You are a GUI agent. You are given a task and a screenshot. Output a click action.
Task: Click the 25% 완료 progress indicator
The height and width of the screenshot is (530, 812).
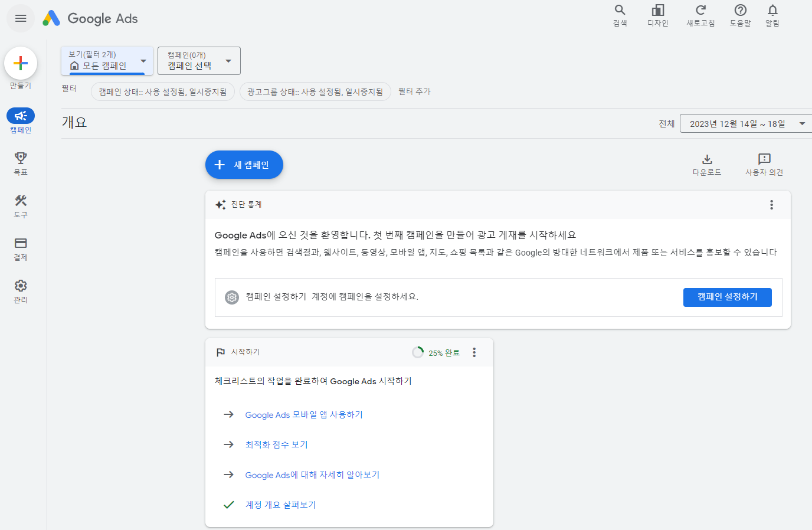[436, 352]
